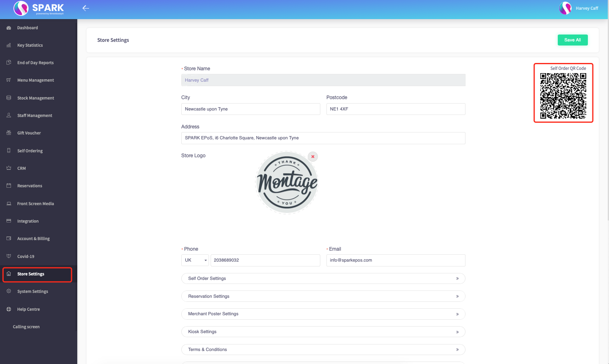
Task: Click the Key Statistics bar chart icon
Action: pos(9,45)
